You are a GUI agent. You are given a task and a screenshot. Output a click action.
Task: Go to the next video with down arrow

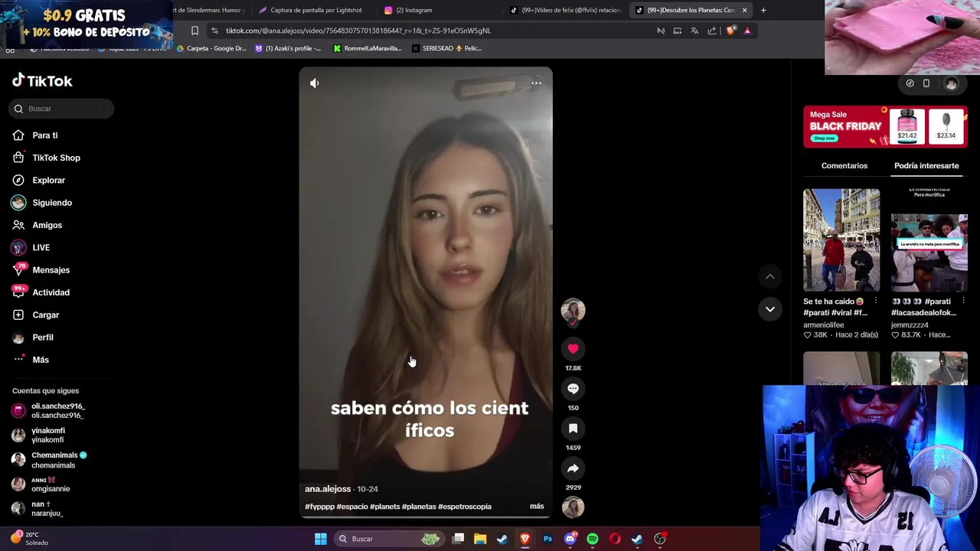click(770, 309)
